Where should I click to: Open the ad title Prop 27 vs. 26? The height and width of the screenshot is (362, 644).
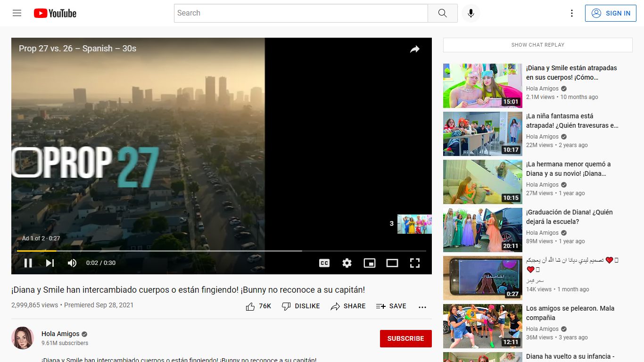point(78,49)
